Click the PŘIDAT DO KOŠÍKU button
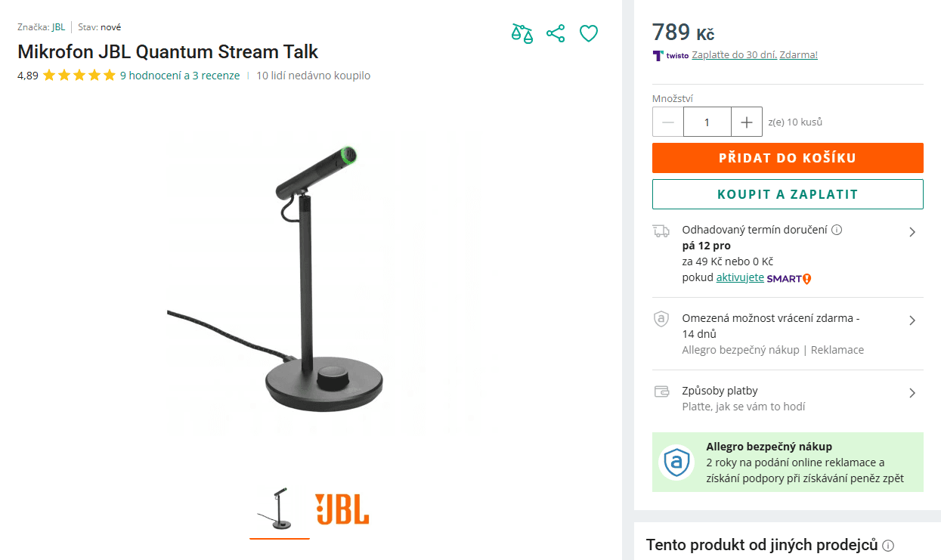Viewport: 941px width, 560px height. [788, 158]
